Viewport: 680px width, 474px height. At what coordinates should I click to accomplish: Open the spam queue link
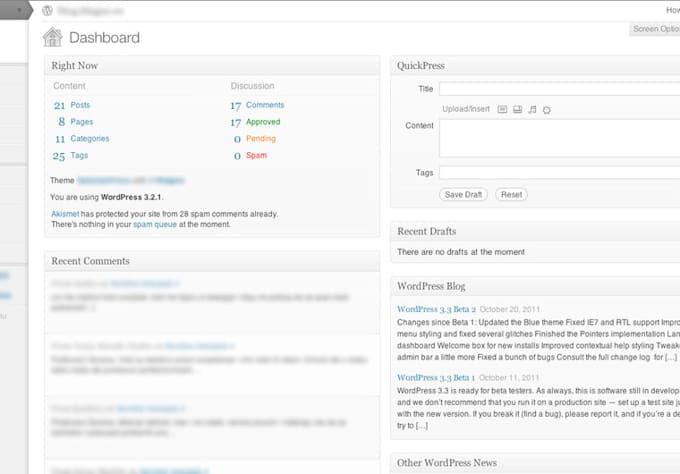pyautogui.click(x=155, y=224)
